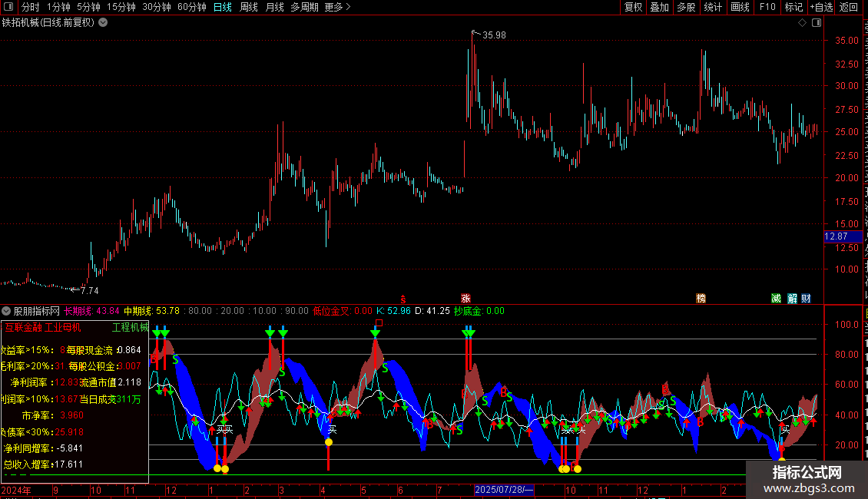Open 多周期 multi-period view
The width and height of the screenshot is (868, 499).
pyautogui.click(x=304, y=7)
